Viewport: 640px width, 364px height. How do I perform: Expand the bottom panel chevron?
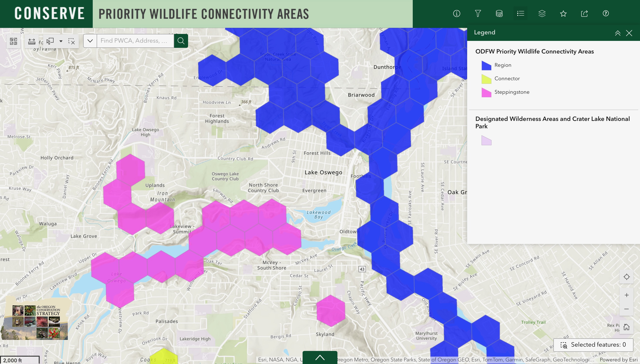pos(320,357)
